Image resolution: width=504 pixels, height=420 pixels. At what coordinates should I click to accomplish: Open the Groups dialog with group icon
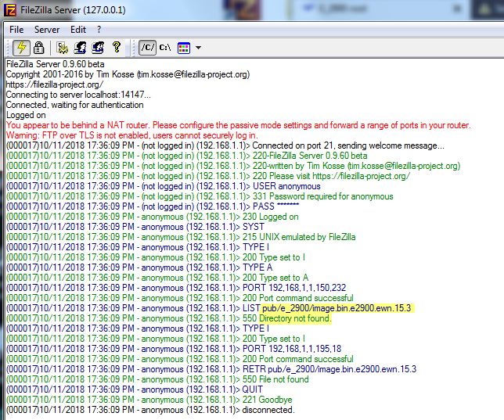pyautogui.click(x=98, y=48)
